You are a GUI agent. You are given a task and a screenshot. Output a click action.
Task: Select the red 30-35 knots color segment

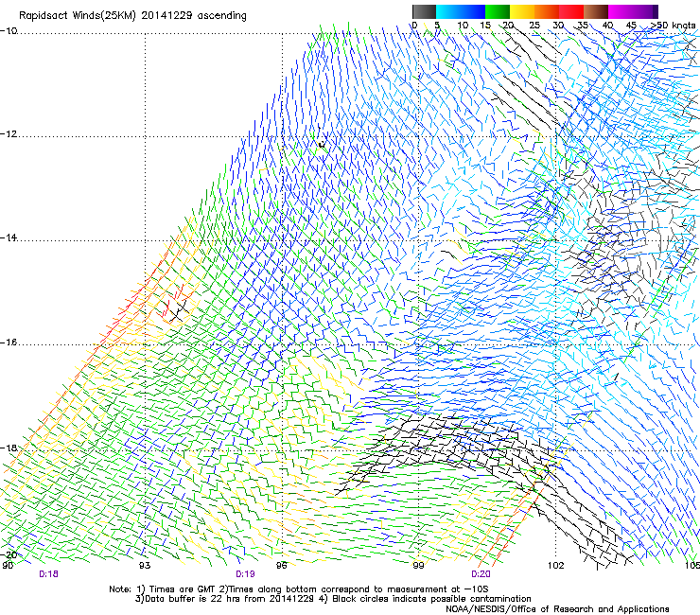coord(571,11)
